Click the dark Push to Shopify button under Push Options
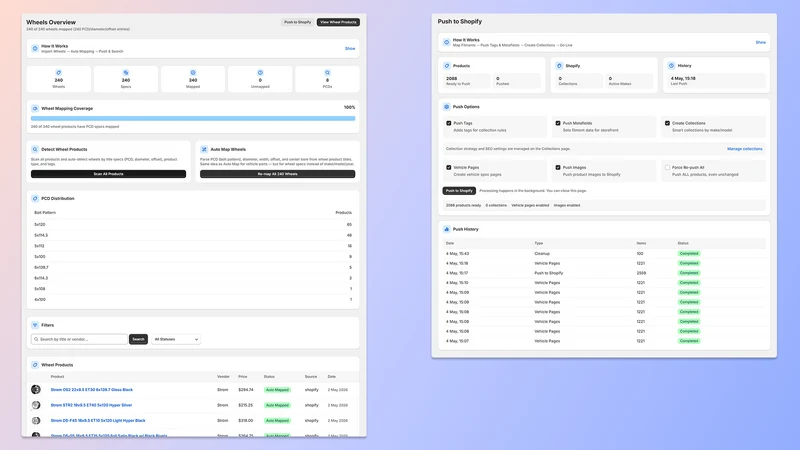The height and width of the screenshot is (450, 800). 459,191
